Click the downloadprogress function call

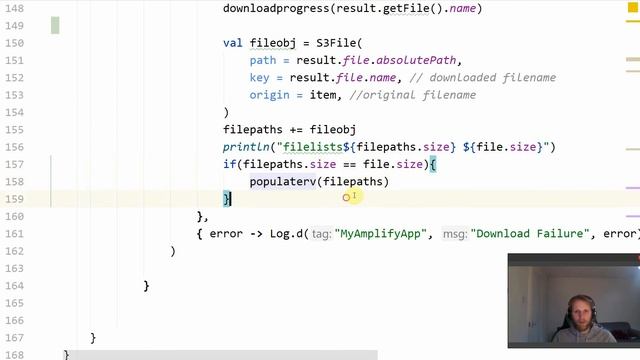(276, 8)
